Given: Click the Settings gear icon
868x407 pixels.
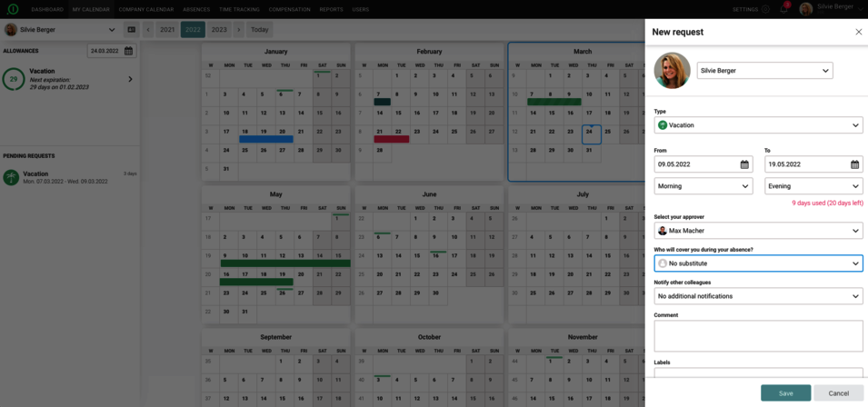Looking at the screenshot, I should pyautogui.click(x=765, y=9).
